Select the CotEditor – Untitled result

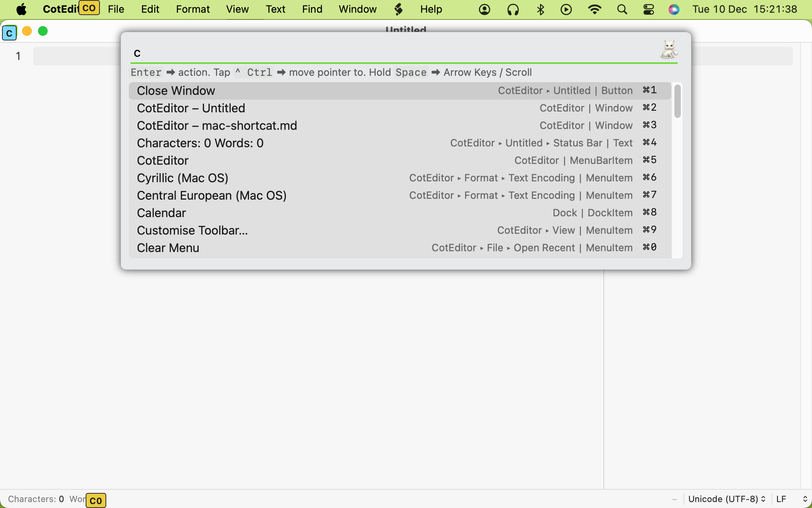coord(400,108)
